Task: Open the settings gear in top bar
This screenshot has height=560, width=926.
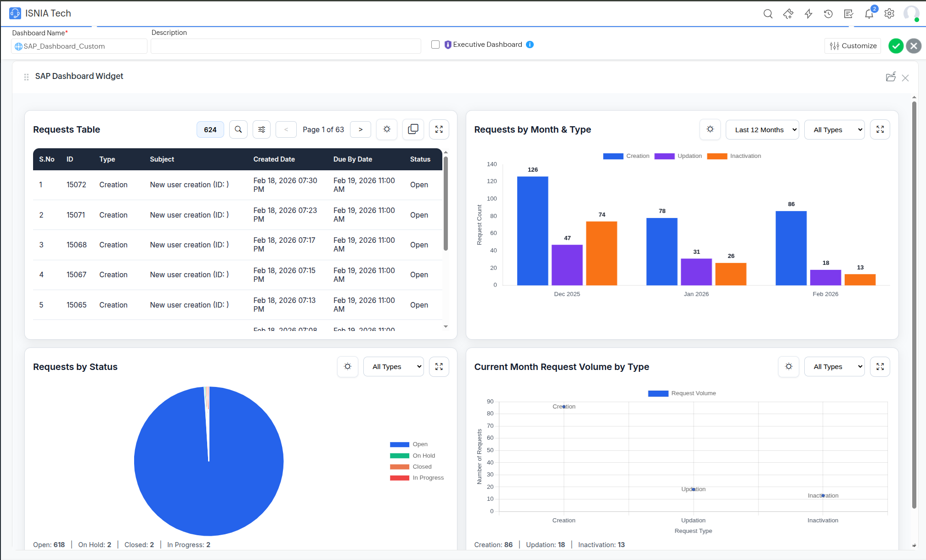Action: click(x=889, y=14)
